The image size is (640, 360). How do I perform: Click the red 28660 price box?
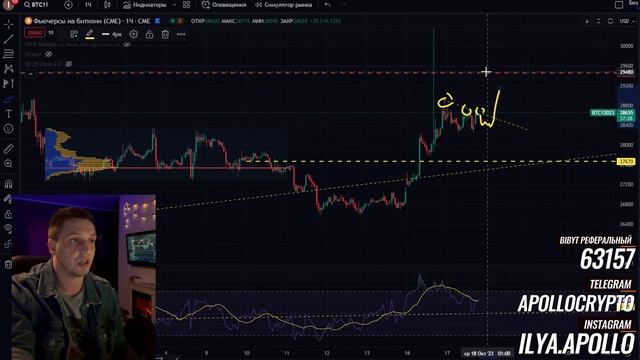[x=35, y=33]
